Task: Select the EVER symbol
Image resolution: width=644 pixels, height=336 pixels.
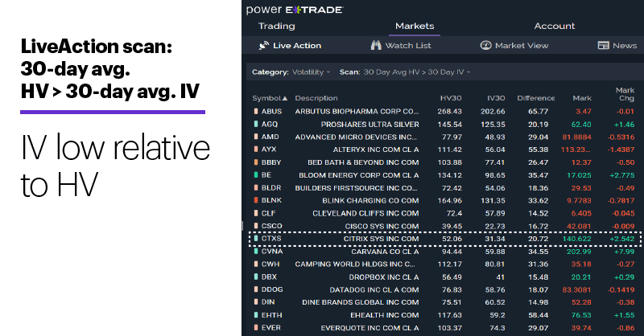Action: click(x=271, y=328)
